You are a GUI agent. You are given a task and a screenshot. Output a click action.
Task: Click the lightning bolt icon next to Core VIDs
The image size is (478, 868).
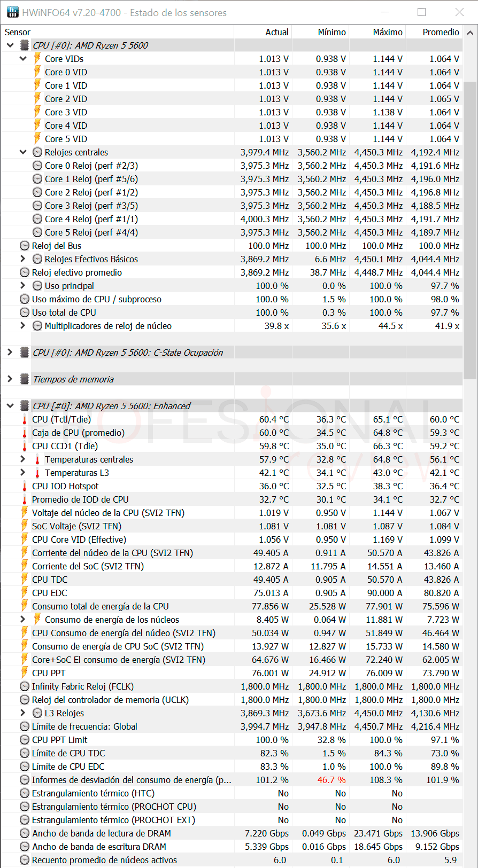pos(37,58)
